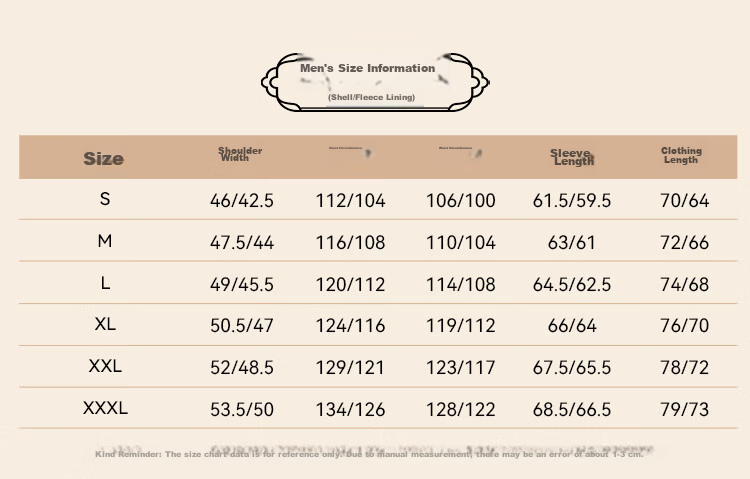Click the 78/72 clothing length value
This screenshot has height=479, width=750.
684,368
